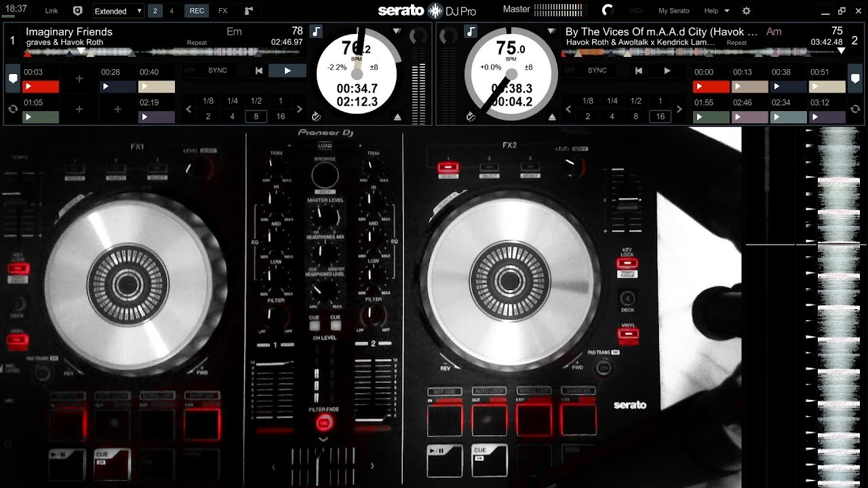
Task: Toggle the Link button
Action: 52,11
